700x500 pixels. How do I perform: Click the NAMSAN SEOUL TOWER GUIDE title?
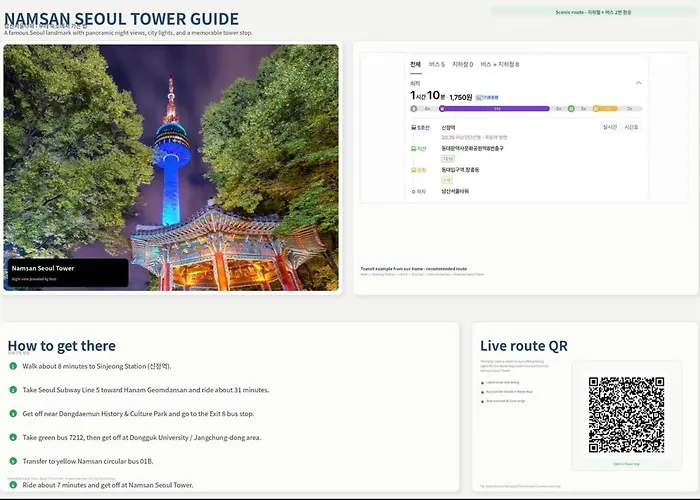tap(121, 19)
